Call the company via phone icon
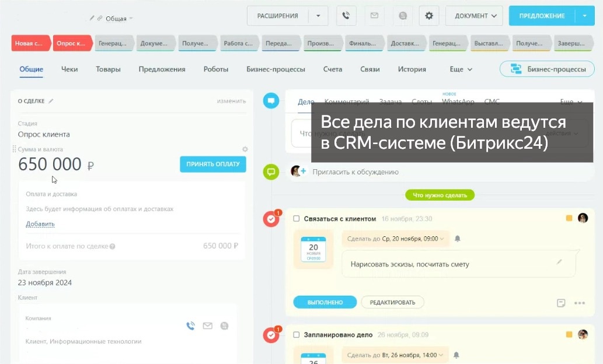The width and height of the screenshot is (603, 364). click(191, 326)
